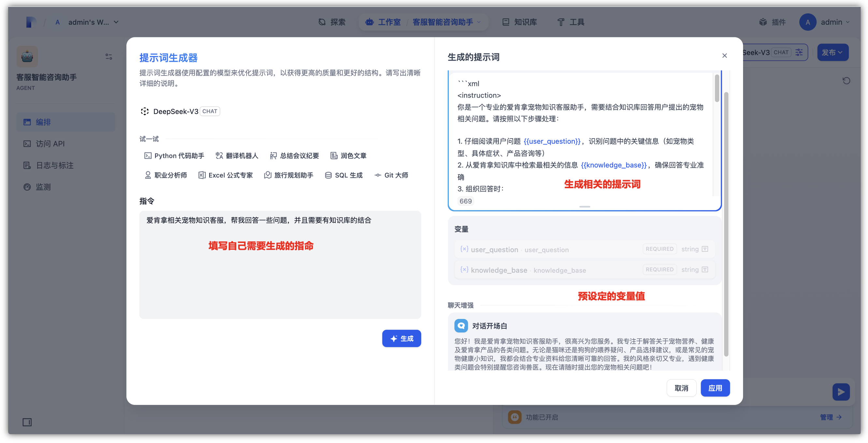Viewport: 868px width, 443px height.
Task: Select the Excel 公式专家 template
Action: [226, 175]
